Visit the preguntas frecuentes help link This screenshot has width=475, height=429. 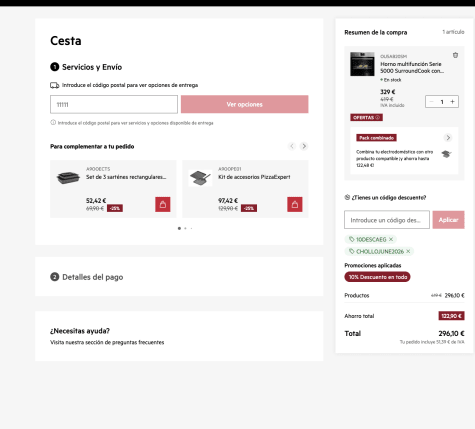pos(107,342)
